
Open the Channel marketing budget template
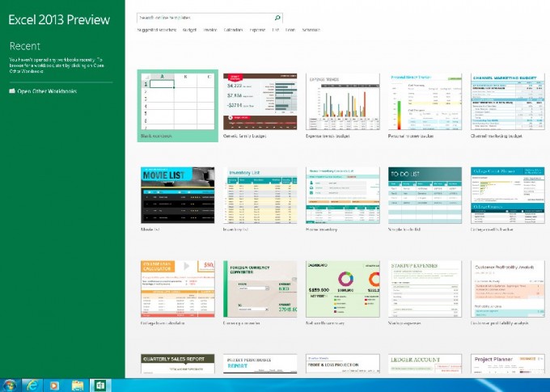click(508, 106)
